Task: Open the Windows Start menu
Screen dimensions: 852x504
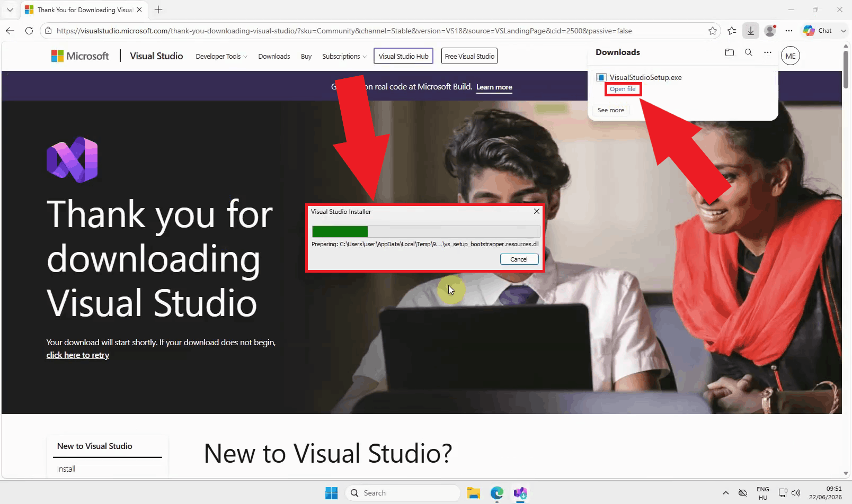Action: [x=332, y=493]
